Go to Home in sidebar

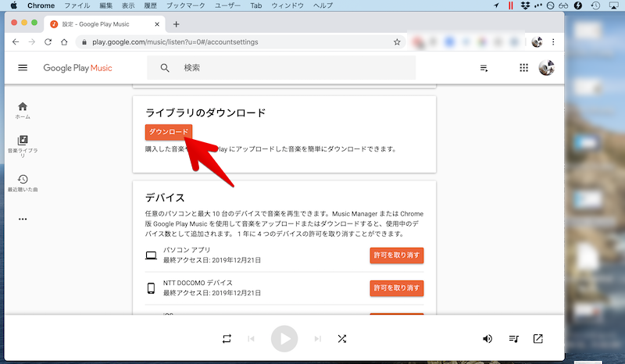[x=23, y=110]
